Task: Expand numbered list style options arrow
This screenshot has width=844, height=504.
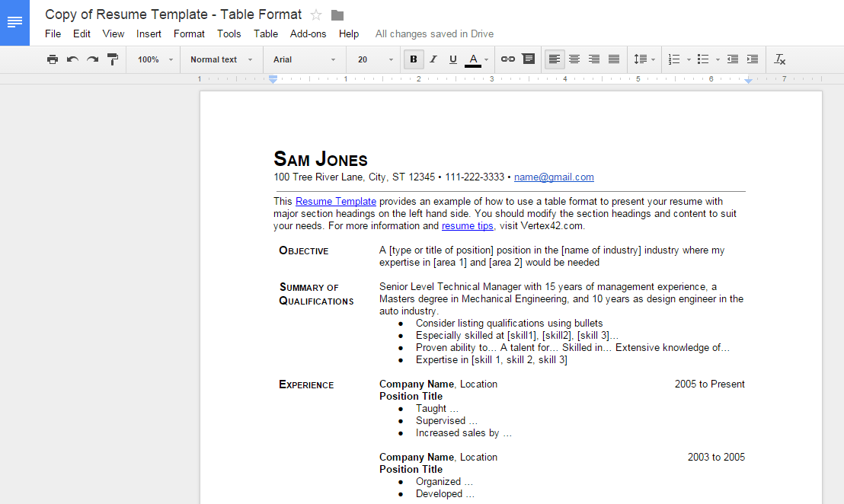Action: [689, 59]
